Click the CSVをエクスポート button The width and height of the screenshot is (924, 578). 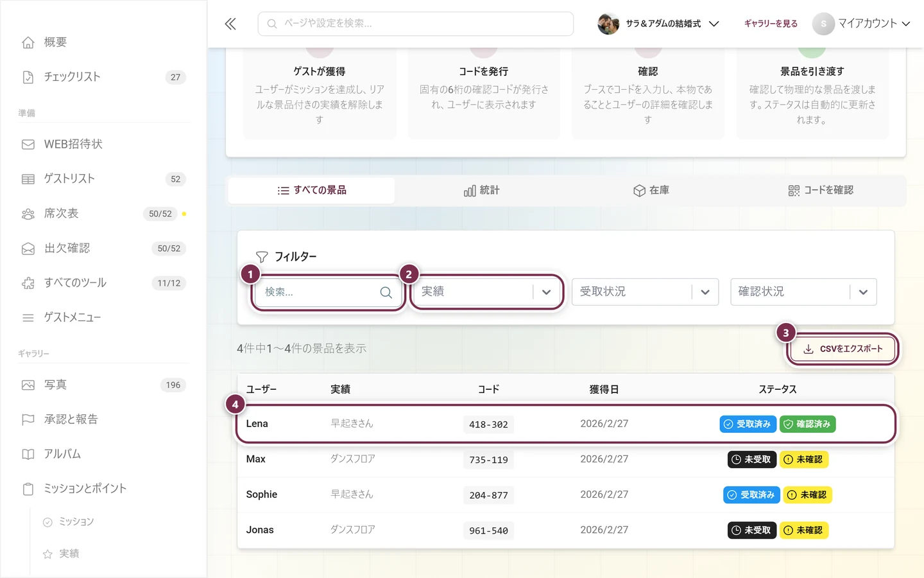(x=843, y=349)
